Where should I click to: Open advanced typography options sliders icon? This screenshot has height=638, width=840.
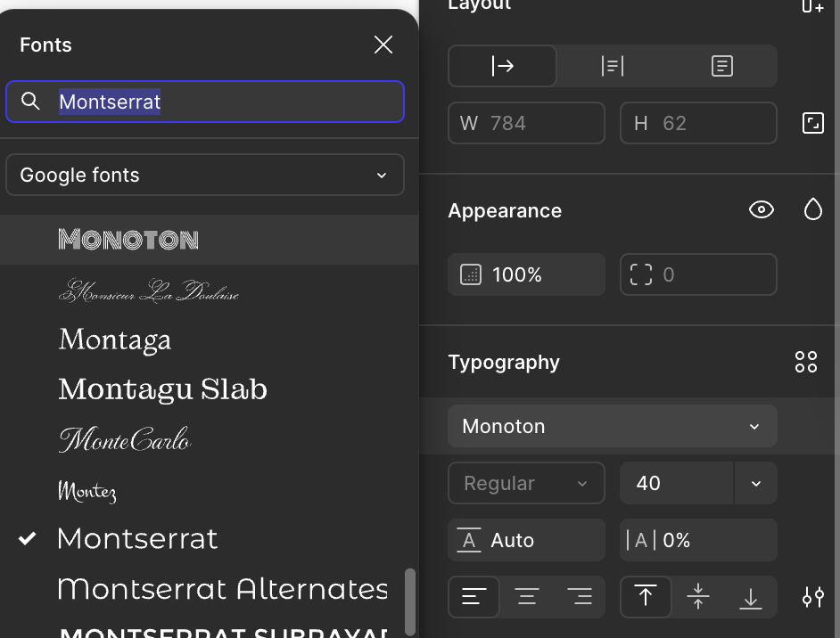[812, 596]
